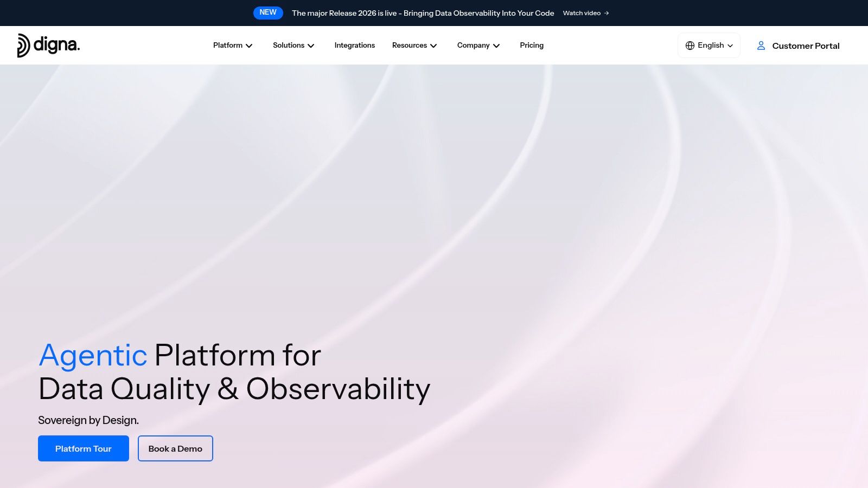Expand the Solutions menu chevron
Image resolution: width=868 pixels, height=488 pixels.
pyautogui.click(x=311, y=46)
